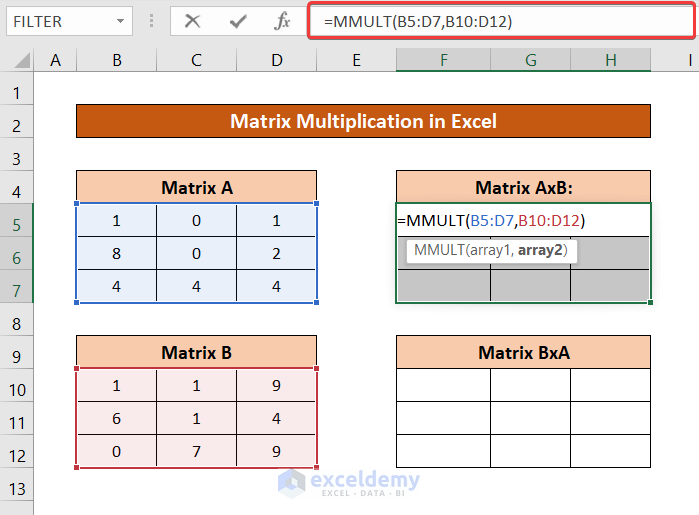
Task: Click cell B5 in Matrix A
Action: [116, 220]
